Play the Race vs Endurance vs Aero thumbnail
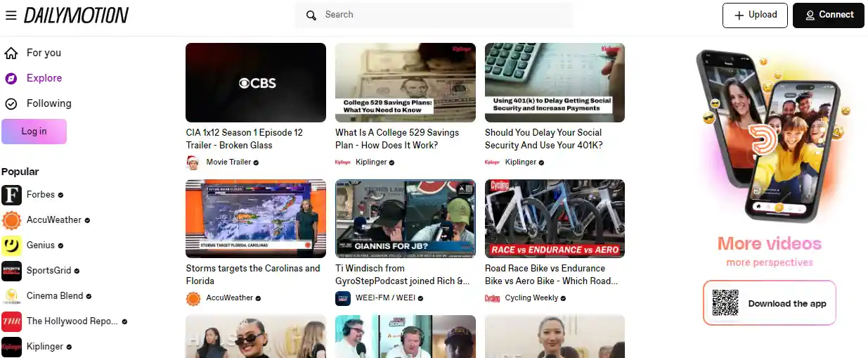This screenshot has width=868, height=358. pos(555,219)
